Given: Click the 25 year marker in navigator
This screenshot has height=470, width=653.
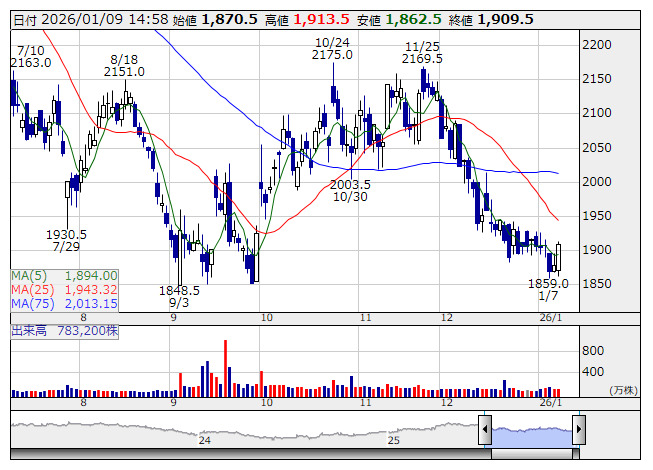Looking at the screenshot, I should coord(394,440).
